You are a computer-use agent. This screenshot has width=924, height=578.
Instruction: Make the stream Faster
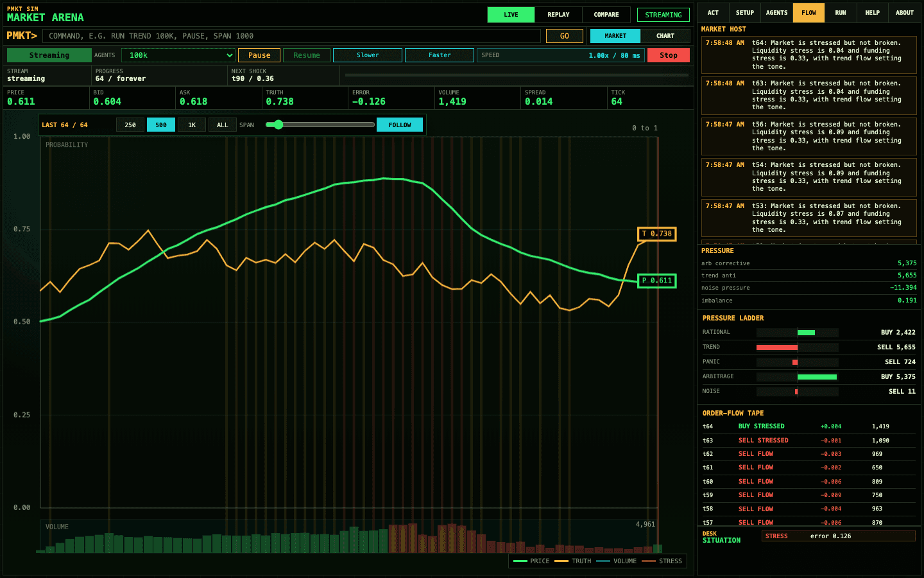point(440,55)
